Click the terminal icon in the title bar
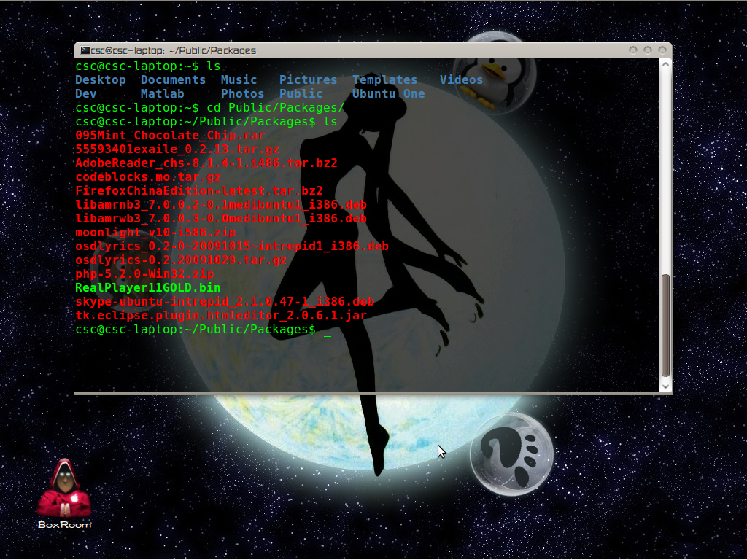The image size is (747, 560). (x=85, y=50)
